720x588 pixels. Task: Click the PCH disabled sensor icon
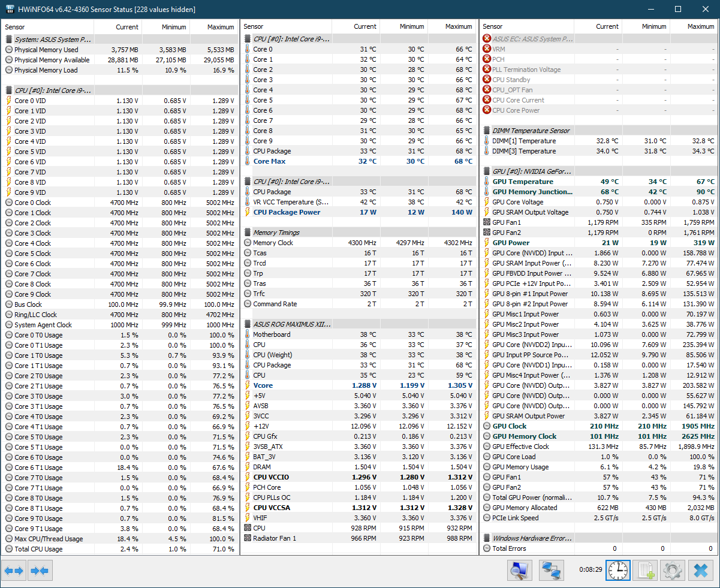pos(487,59)
